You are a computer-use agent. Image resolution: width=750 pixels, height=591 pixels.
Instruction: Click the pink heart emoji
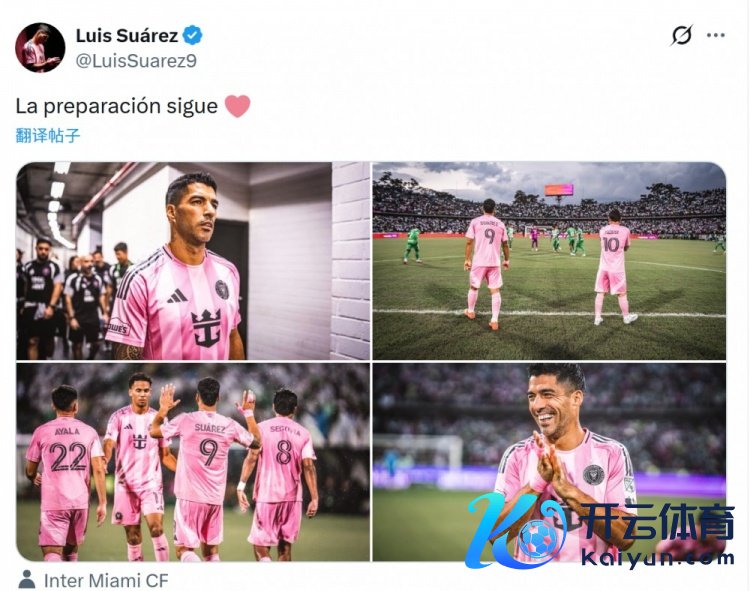pos(238,106)
